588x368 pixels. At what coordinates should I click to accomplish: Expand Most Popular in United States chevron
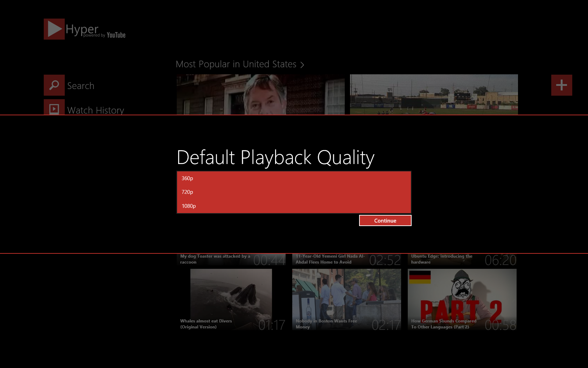(x=302, y=65)
